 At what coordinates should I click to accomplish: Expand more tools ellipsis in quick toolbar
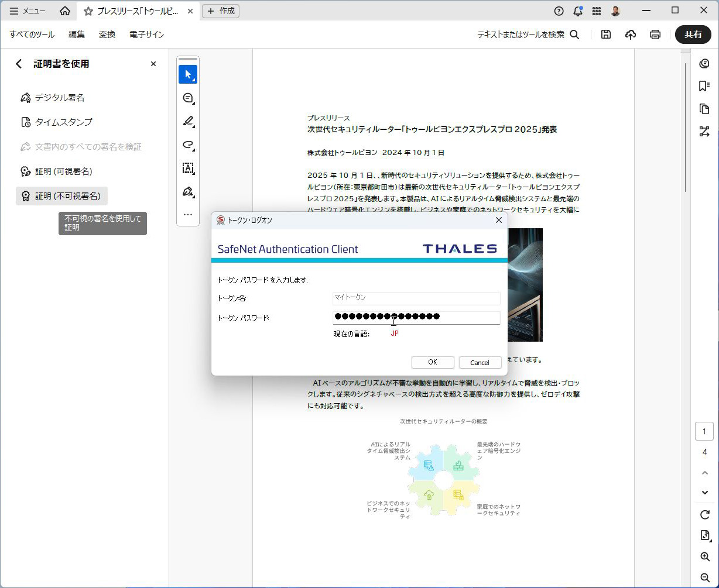(188, 215)
